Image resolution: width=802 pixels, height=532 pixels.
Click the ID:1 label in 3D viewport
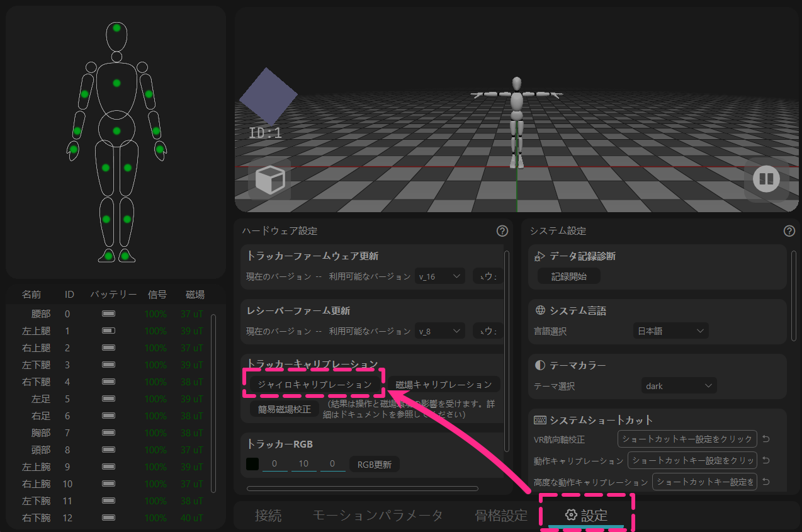click(266, 132)
